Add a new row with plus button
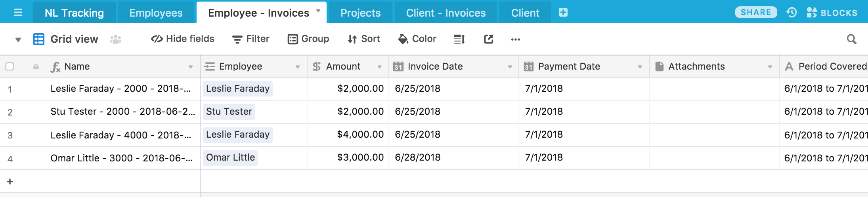This screenshot has height=197, width=868. pos(10,182)
